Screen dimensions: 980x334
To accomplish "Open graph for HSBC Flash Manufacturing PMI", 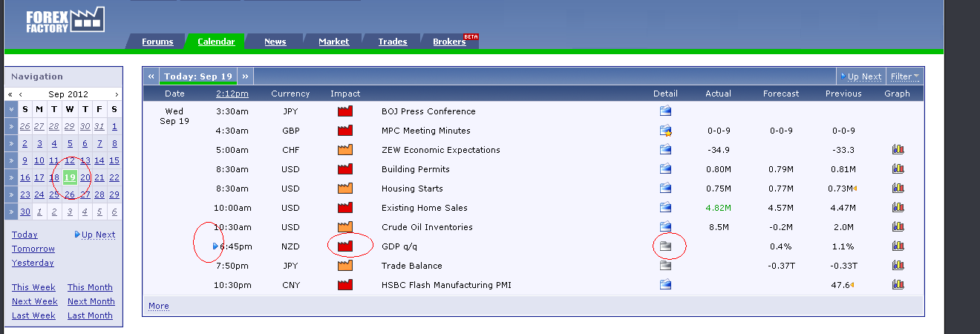I will click(898, 285).
